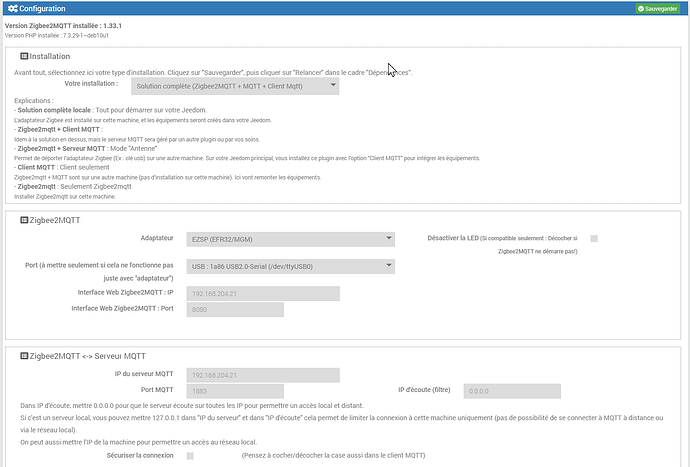Click the 'IP d'écoute (filtre)' label

click(x=424, y=390)
